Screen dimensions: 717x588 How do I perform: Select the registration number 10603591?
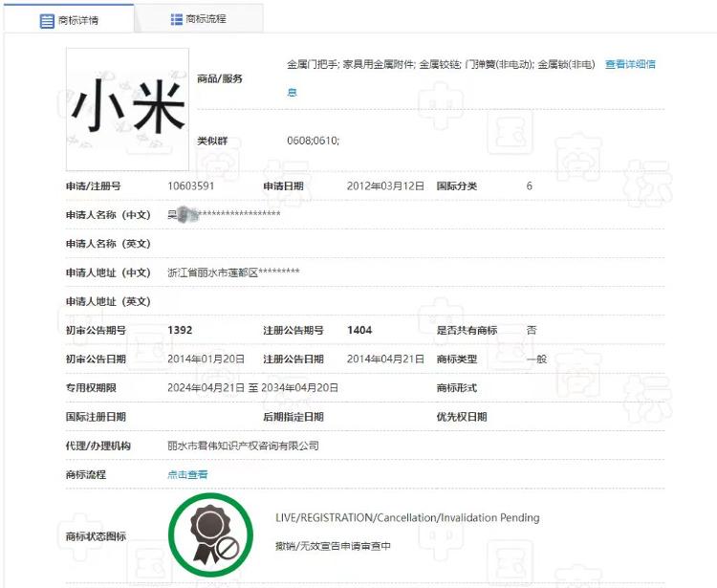click(x=190, y=186)
